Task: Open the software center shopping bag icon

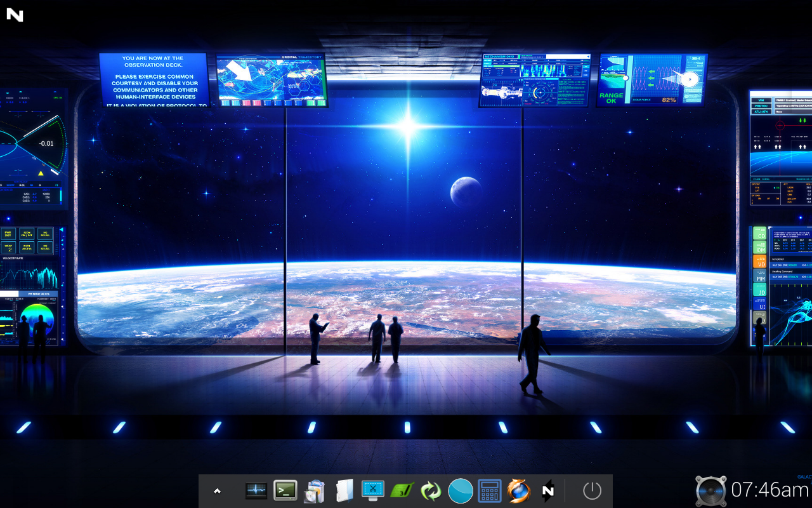Action: tap(315, 491)
